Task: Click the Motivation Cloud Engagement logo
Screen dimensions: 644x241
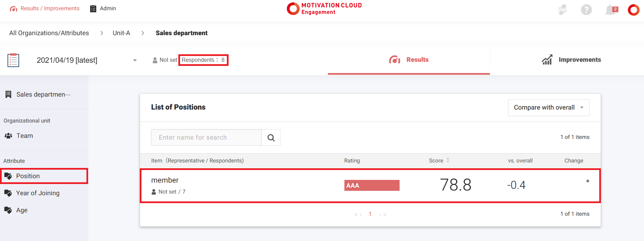Action: (x=324, y=9)
